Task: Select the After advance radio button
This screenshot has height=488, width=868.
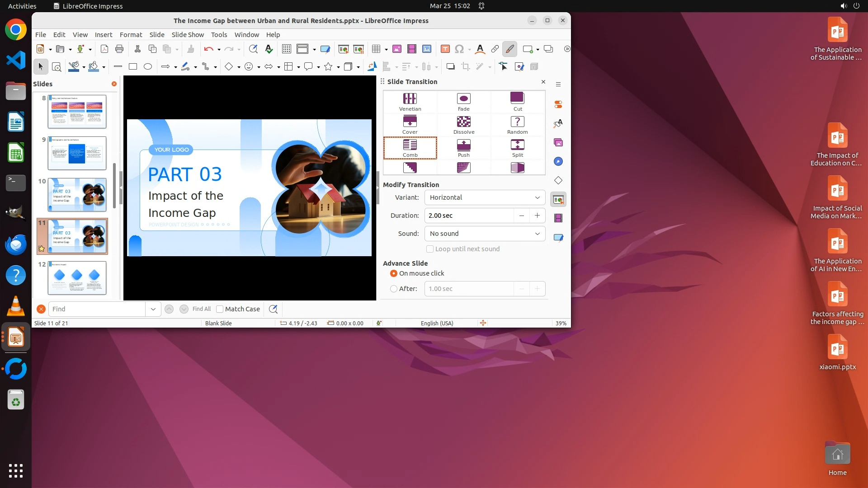Action: (x=394, y=289)
